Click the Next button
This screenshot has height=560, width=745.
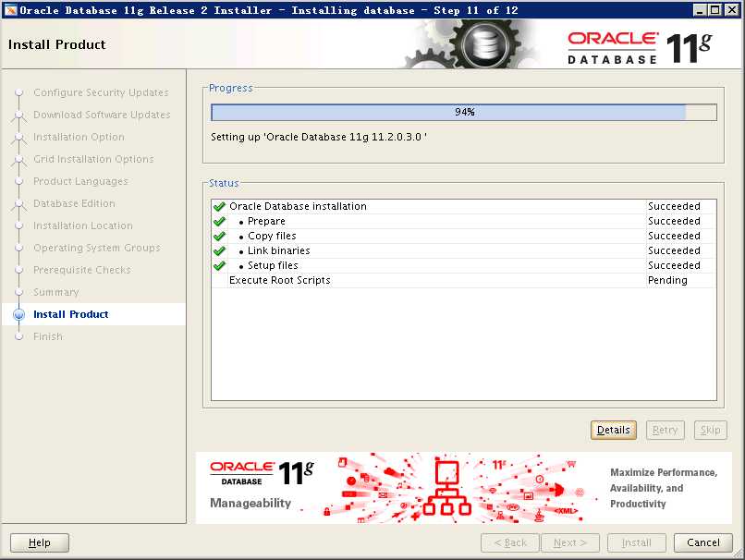click(570, 542)
